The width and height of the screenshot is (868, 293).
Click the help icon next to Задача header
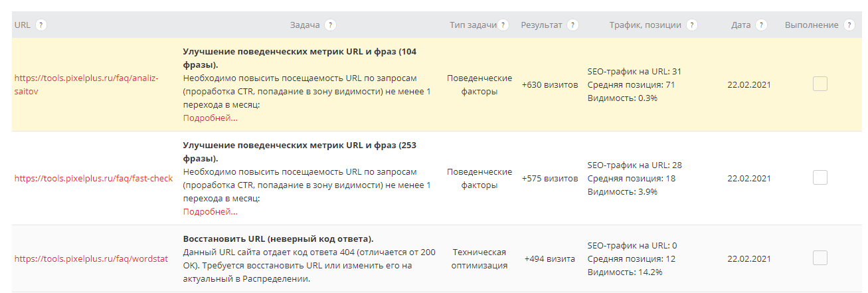330,25
